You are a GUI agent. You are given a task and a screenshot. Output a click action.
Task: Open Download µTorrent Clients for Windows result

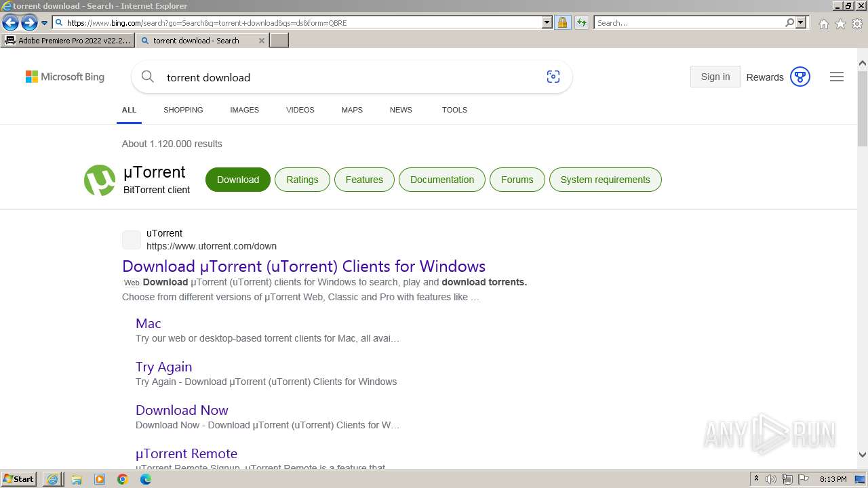click(304, 266)
